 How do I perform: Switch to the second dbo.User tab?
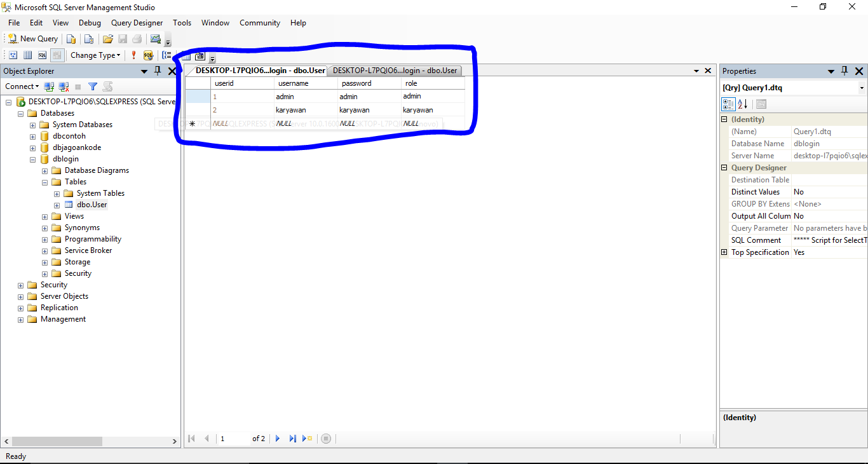[395, 71]
